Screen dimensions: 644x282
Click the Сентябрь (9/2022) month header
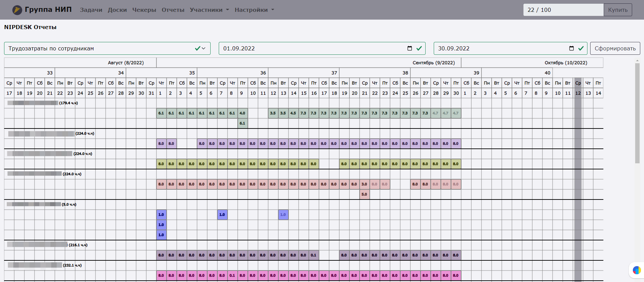(x=433, y=63)
